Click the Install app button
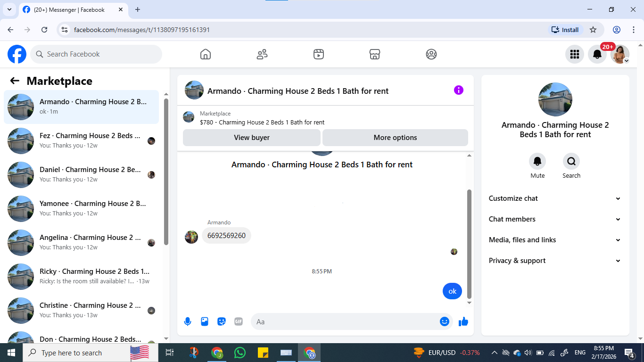 pyautogui.click(x=565, y=30)
